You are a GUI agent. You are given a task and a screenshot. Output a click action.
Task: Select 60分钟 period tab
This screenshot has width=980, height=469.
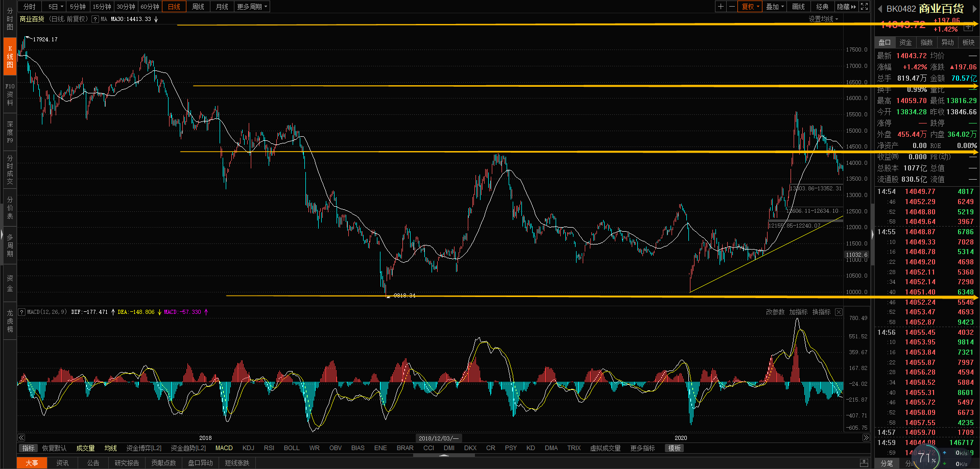click(x=150, y=7)
